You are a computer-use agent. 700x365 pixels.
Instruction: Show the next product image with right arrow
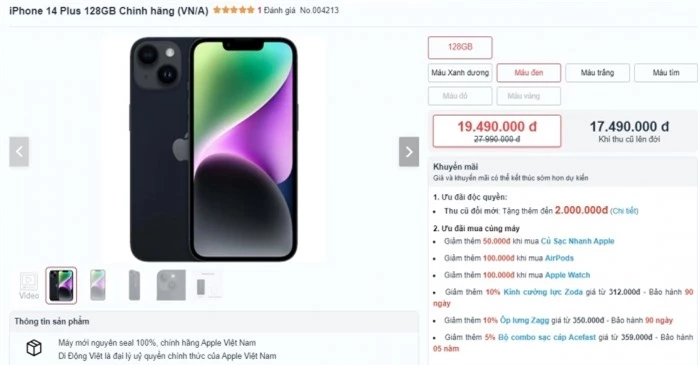click(x=408, y=152)
